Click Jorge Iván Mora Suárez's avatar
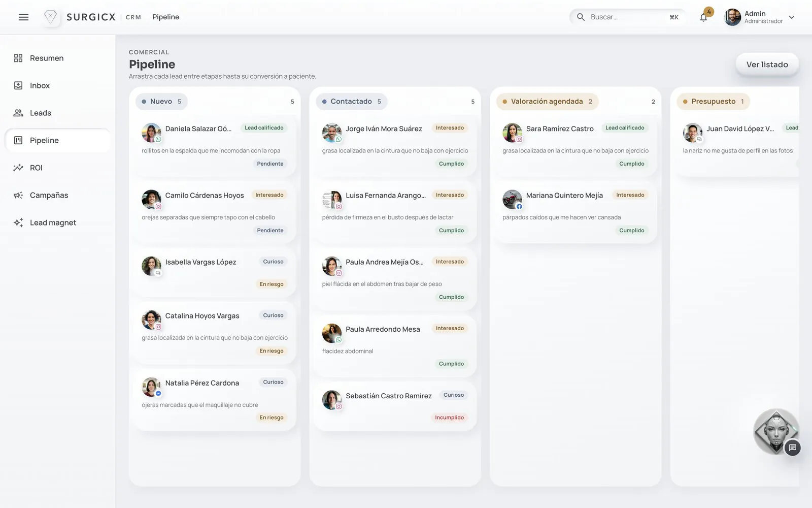Image resolution: width=812 pixels, height=508 pixels. [332, 133]
